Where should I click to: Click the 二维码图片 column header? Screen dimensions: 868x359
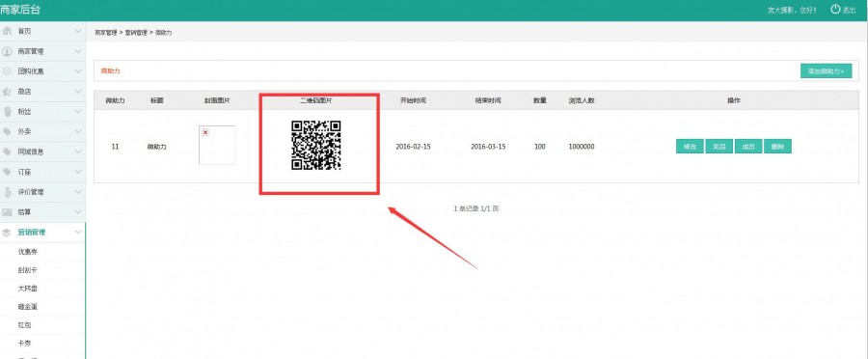point(316,100)
